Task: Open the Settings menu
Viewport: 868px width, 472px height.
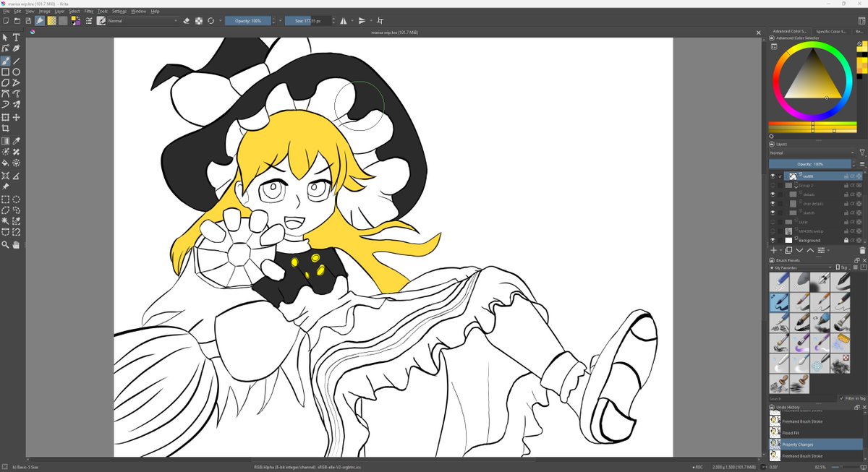Action: pyautogui.click(x=119, y=12)
